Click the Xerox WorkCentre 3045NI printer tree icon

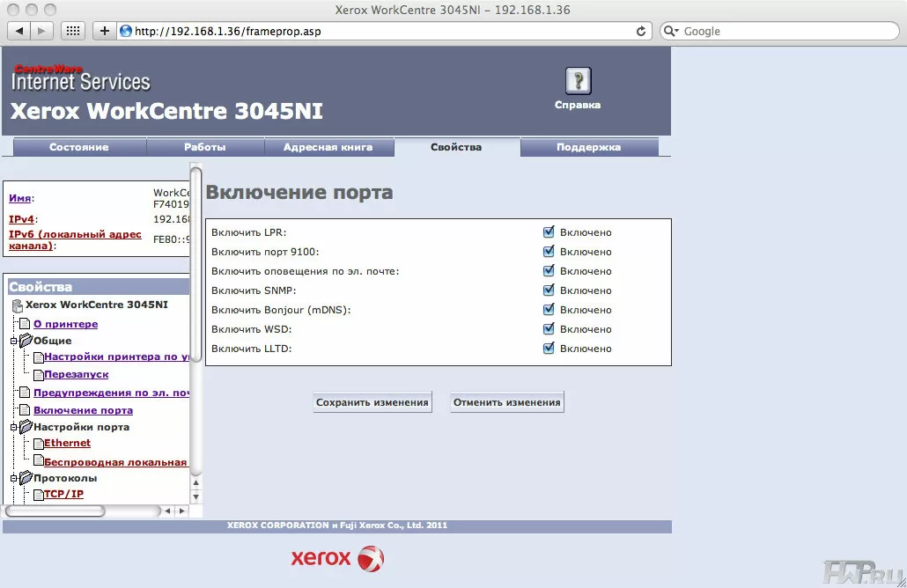(18, 305)
